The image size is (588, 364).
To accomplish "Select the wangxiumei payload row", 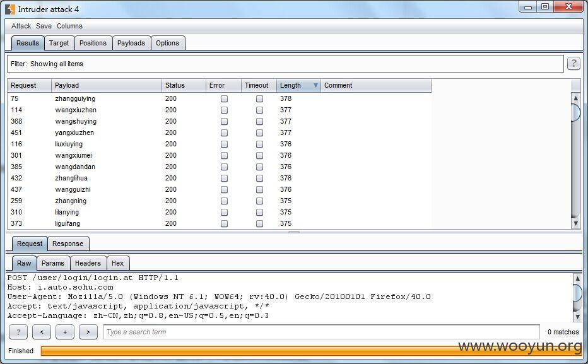I will (x=220, y=155).
